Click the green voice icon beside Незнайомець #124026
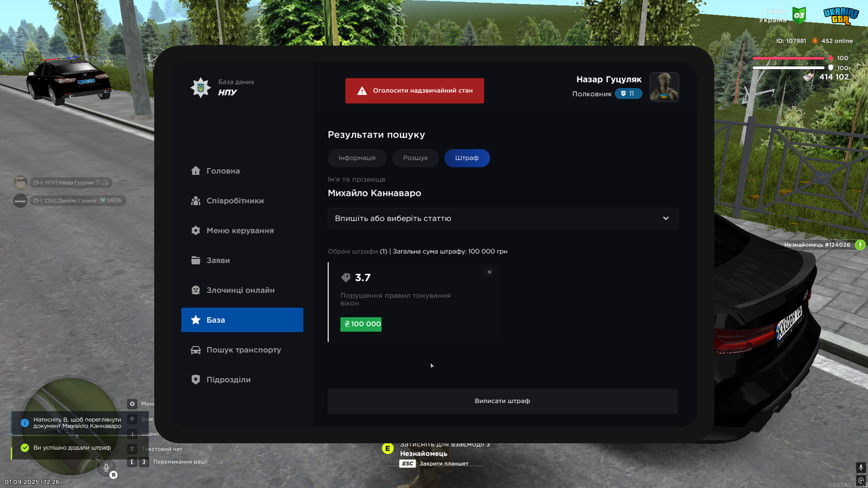 click(860, 245)
